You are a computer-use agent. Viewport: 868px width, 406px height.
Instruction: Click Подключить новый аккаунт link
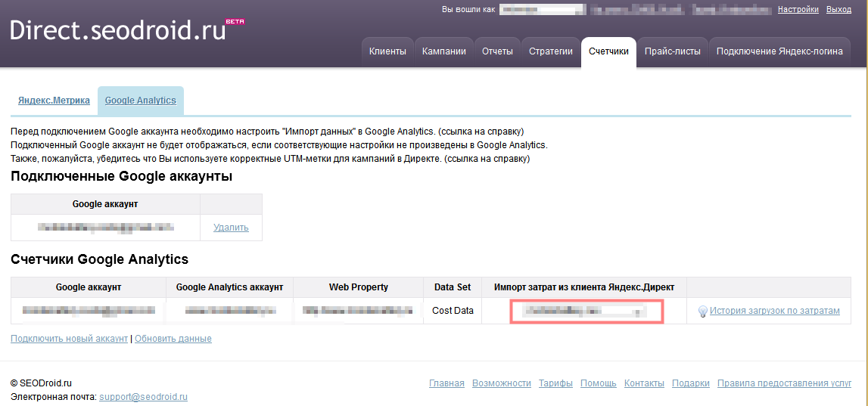pyautogui.click(x=69, y=339)
